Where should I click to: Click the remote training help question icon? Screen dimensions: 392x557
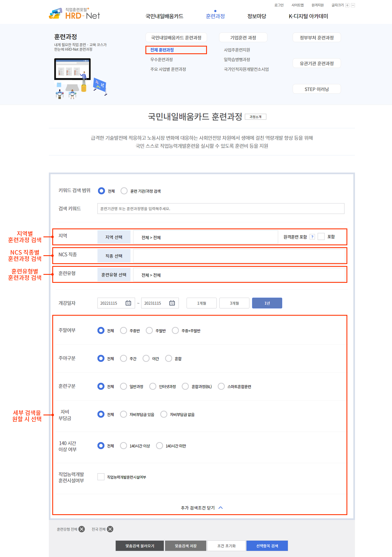tap(312, 237)
